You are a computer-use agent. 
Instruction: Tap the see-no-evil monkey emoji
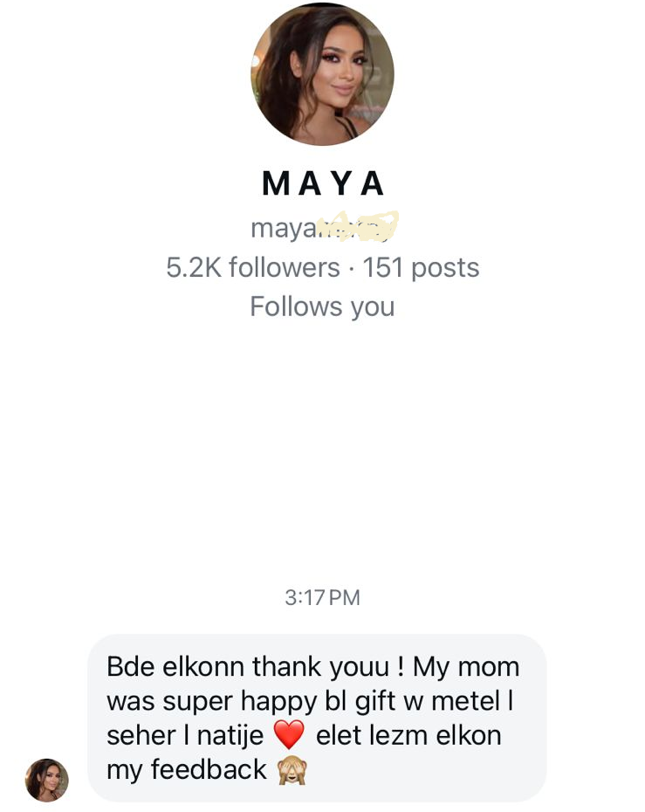292,770
